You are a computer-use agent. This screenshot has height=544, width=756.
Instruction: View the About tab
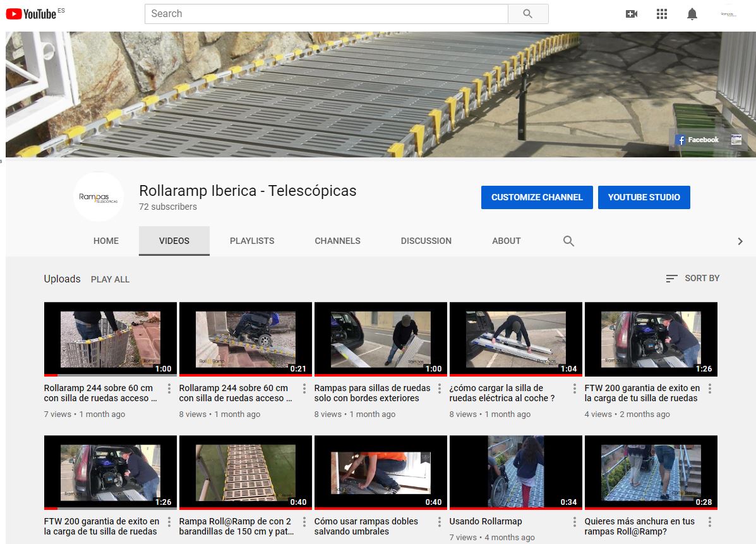507,241
